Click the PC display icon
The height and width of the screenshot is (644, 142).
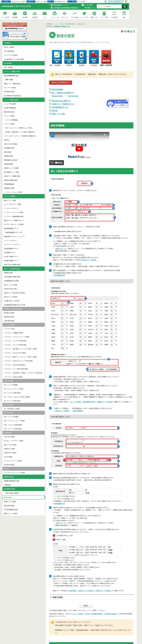tap(131, 31)
